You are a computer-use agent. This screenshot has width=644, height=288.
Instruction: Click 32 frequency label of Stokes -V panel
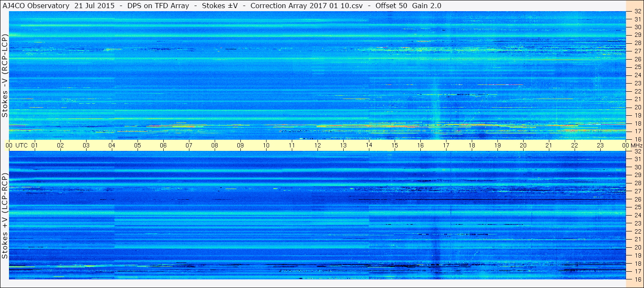point(638,11)
